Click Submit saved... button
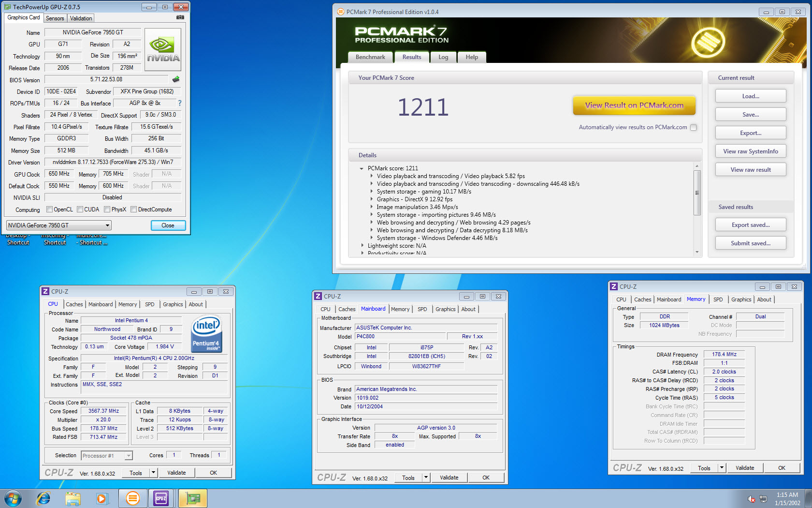The height and width of the screenshot is (508, 812). coord(751,243)
